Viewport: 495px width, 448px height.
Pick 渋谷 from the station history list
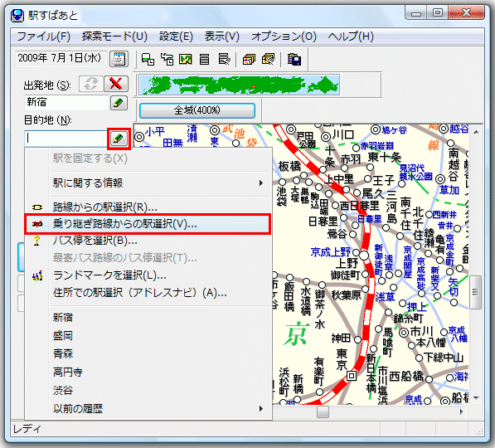click(x=63, y=391)
